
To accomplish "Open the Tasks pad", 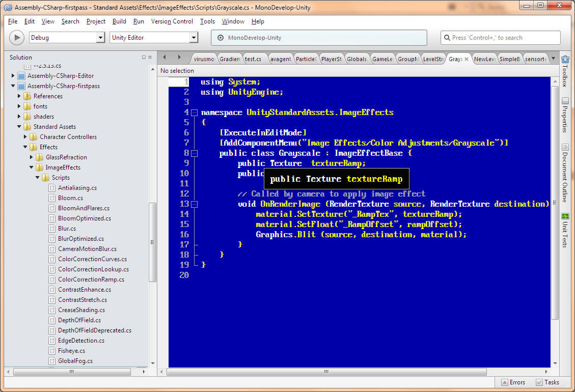I will coord(547,382).
